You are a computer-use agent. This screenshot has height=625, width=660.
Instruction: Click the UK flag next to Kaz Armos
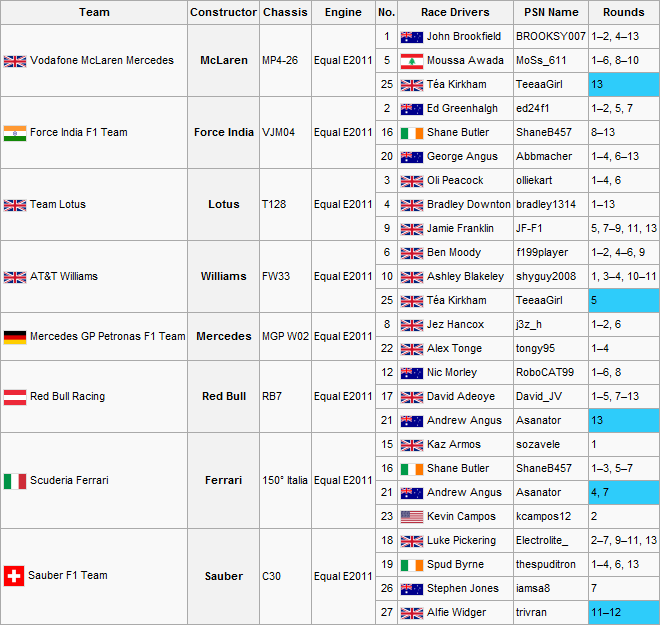(x=412, y=445)
